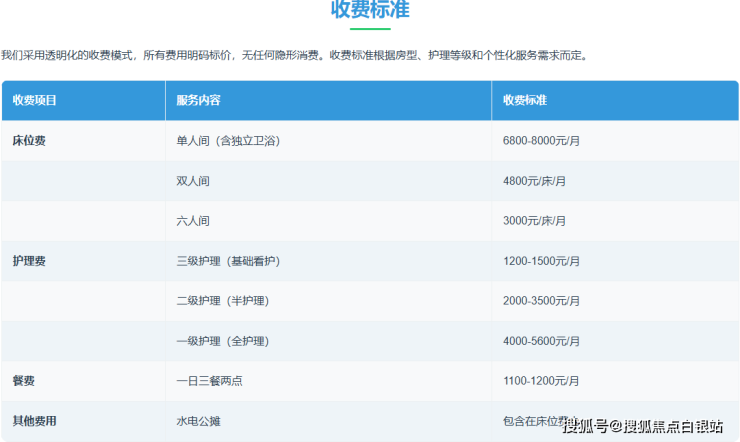Click the 二级护理（半护理）cell

point(221,301)
